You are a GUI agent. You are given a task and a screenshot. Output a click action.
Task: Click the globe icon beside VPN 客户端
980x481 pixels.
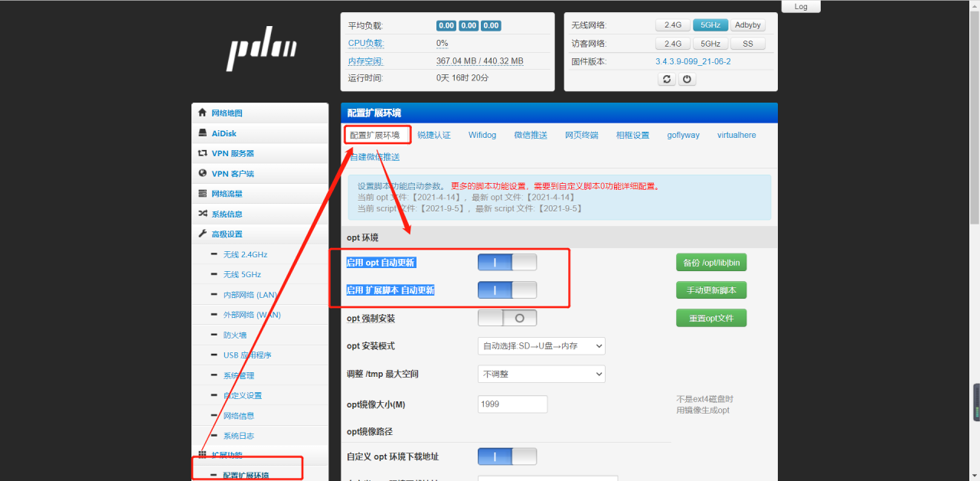(203, 173)
